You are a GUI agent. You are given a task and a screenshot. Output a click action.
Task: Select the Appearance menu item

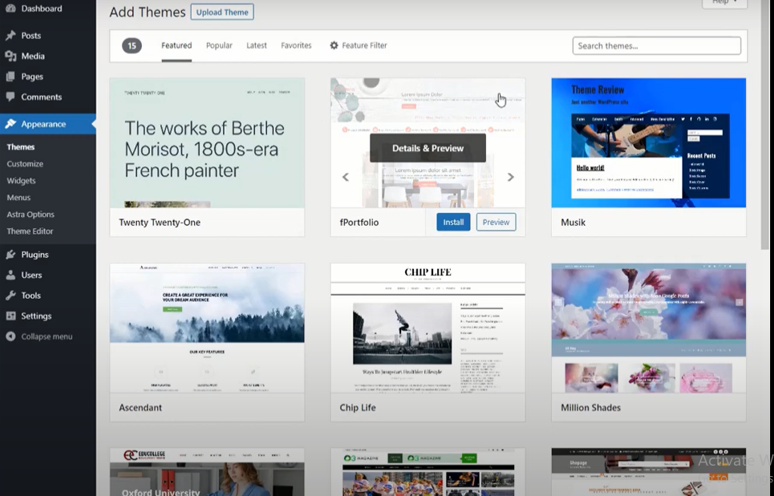pos(48,124)
